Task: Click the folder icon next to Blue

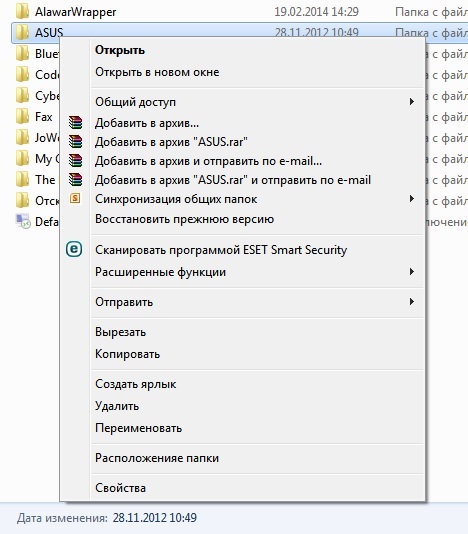Action: (22, 53)
